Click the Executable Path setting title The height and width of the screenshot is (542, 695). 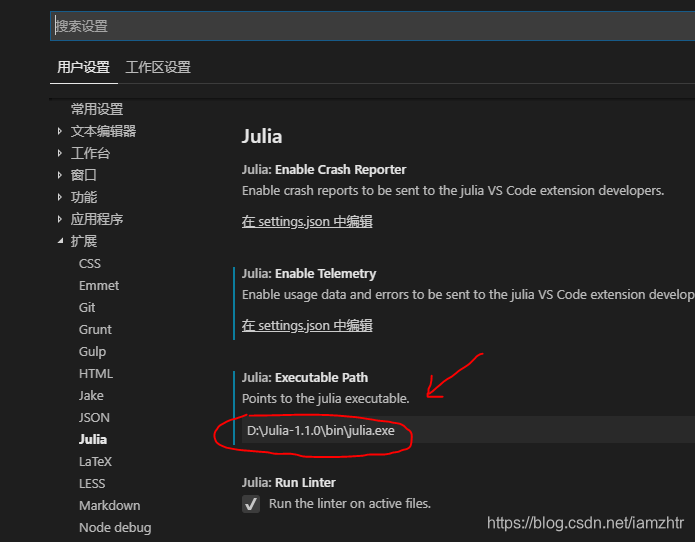[322, 378]
